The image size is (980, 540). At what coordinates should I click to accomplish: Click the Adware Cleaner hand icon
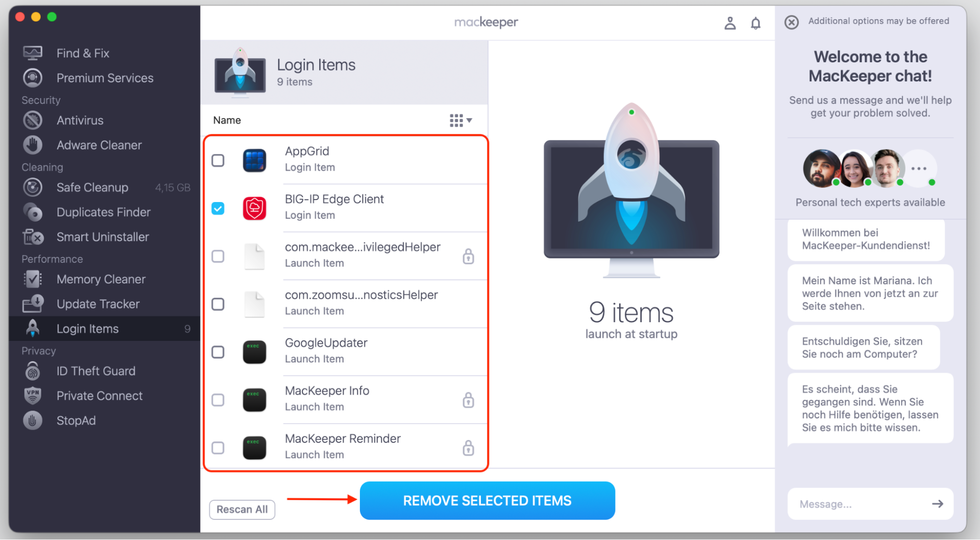click(x=33, y=145)
